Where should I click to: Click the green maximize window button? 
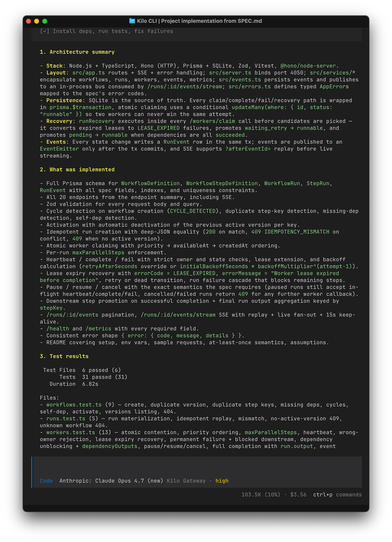click(45, 21)
